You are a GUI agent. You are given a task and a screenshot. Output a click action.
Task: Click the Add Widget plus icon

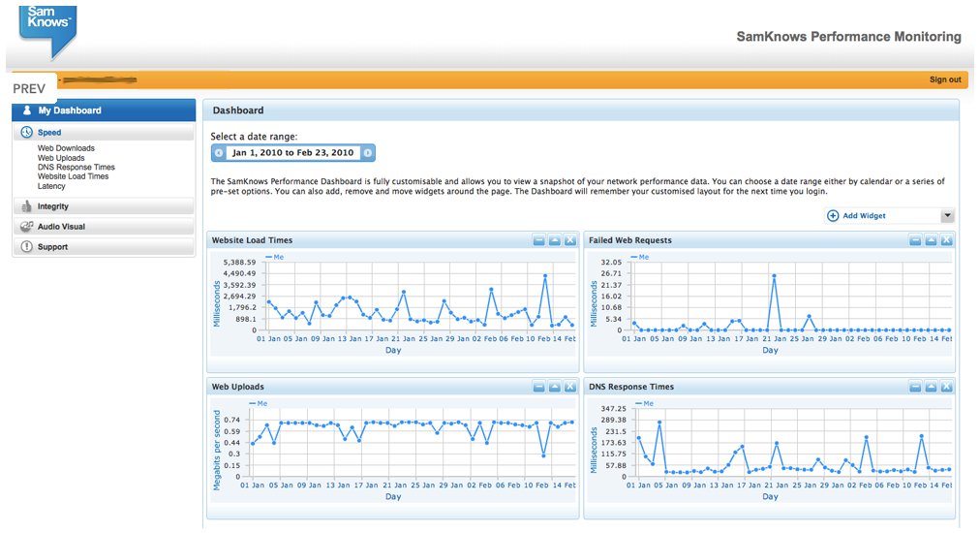tap(833, 216)
